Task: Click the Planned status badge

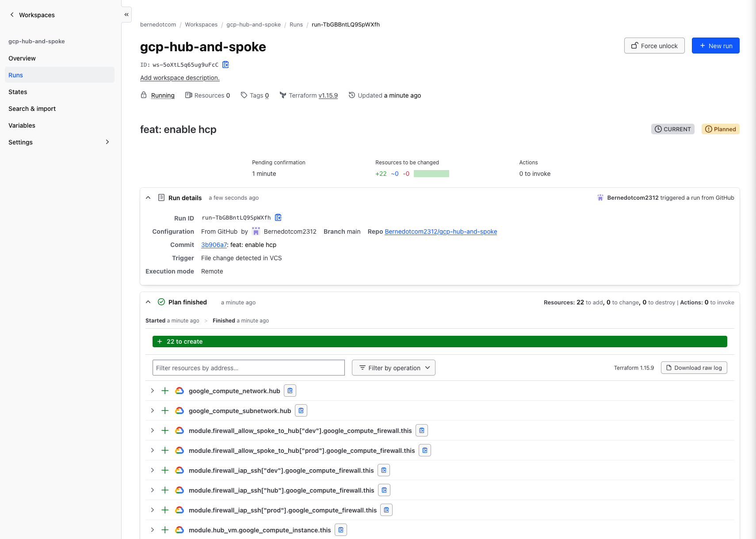Action: (x=721, y=129)
